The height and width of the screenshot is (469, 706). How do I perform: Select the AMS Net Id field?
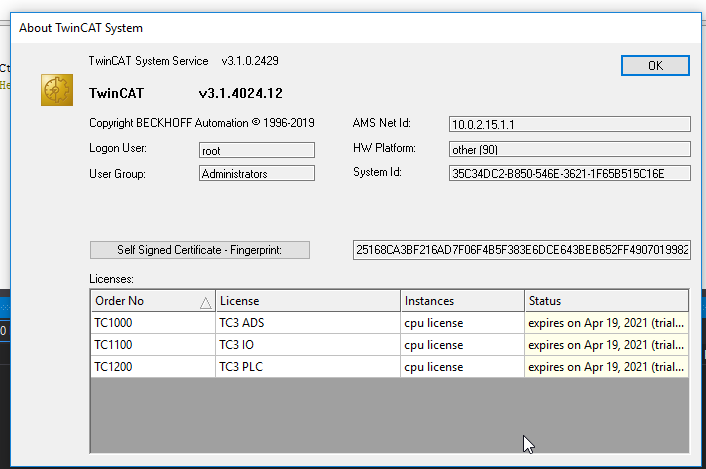pos(570,124)
